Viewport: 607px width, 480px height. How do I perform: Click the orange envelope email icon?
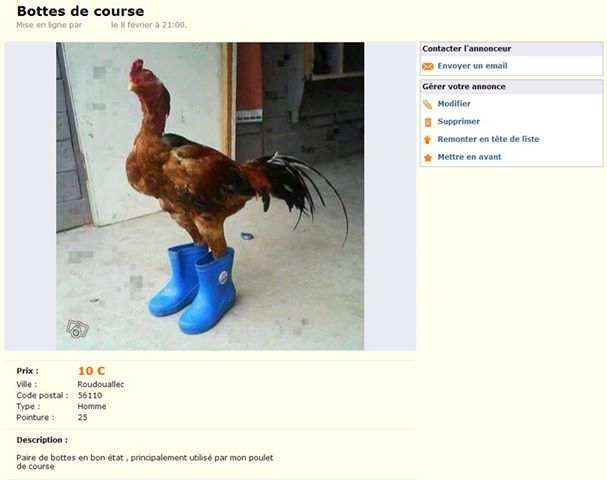[428, 66]
